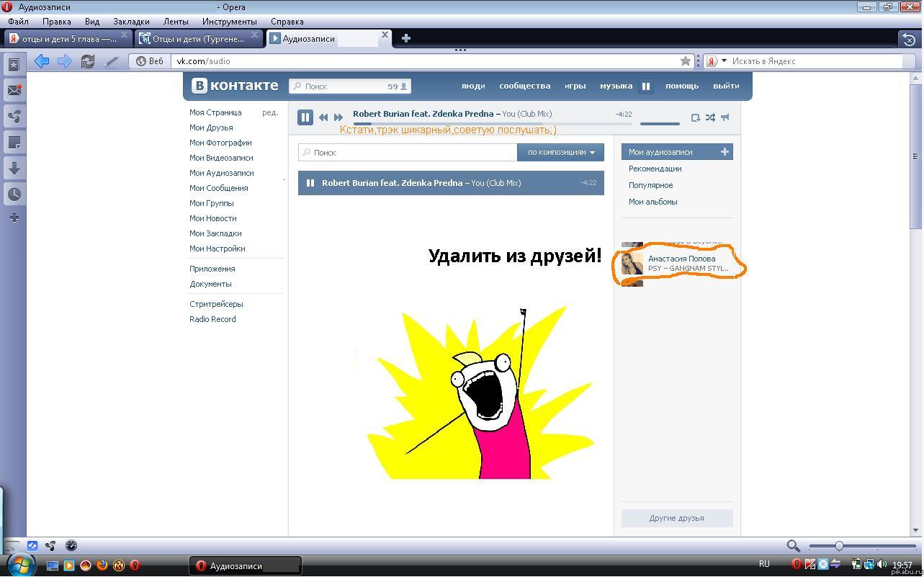Click выйти to log out
This screenshot has height=577, width=924.
coord(726,86)
